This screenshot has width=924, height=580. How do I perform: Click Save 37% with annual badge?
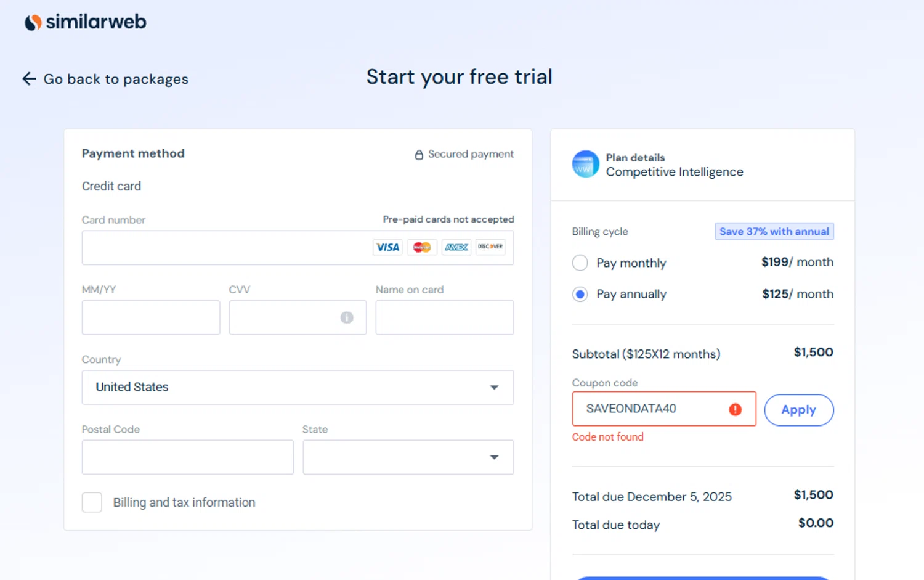pyautogui.click(x=774, y=231)
